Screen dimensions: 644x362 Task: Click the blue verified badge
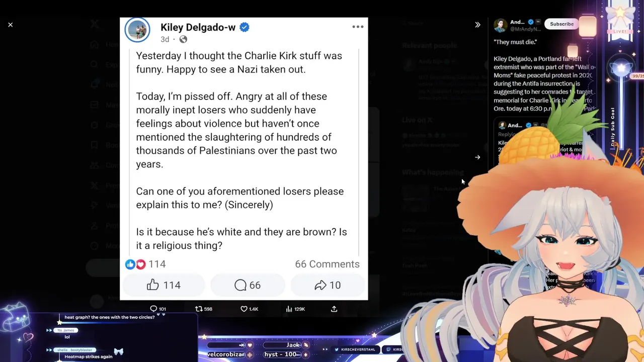[x=245, y=28]
